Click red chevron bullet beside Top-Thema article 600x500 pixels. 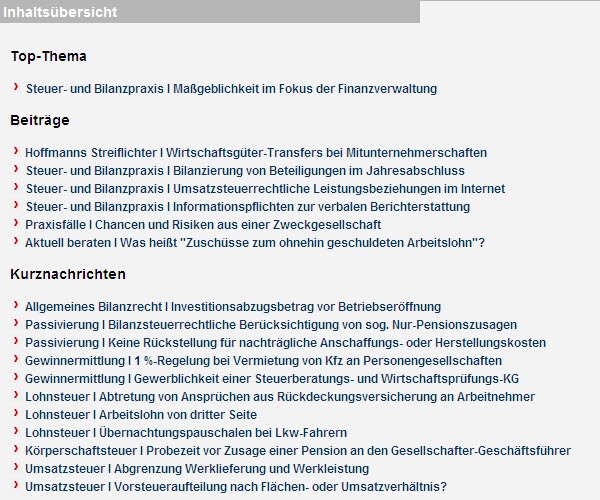[17, 88]
